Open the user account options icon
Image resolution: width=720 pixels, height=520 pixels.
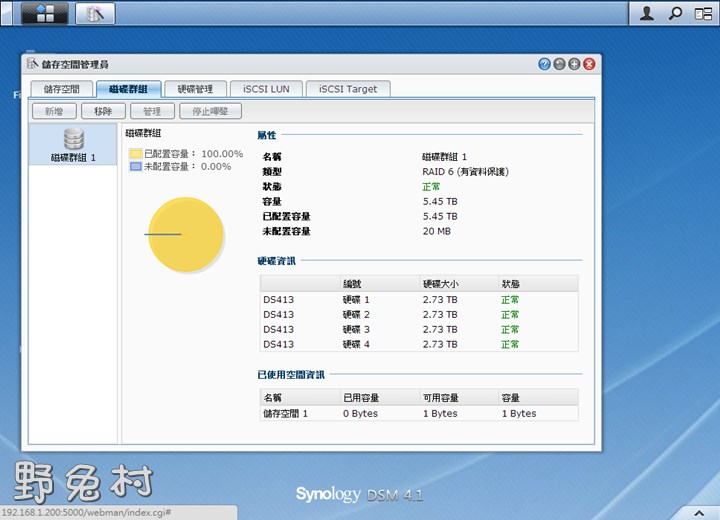point(647,13)
